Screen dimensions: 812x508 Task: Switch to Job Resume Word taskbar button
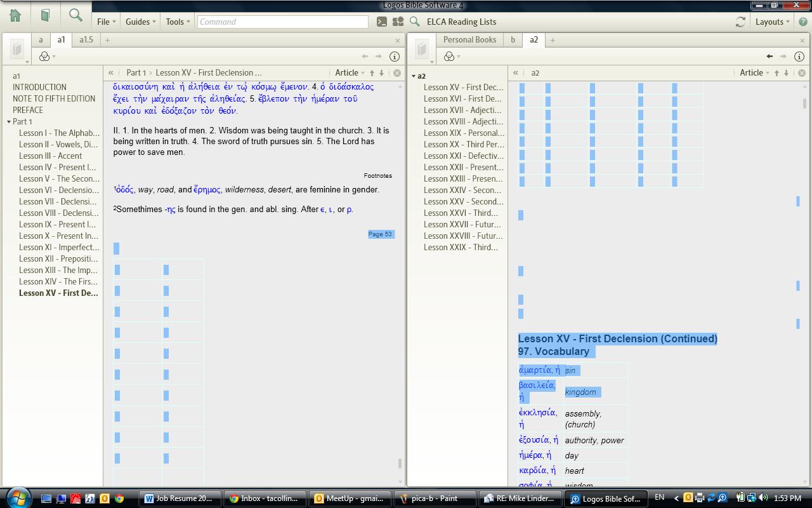pos(180,498)
